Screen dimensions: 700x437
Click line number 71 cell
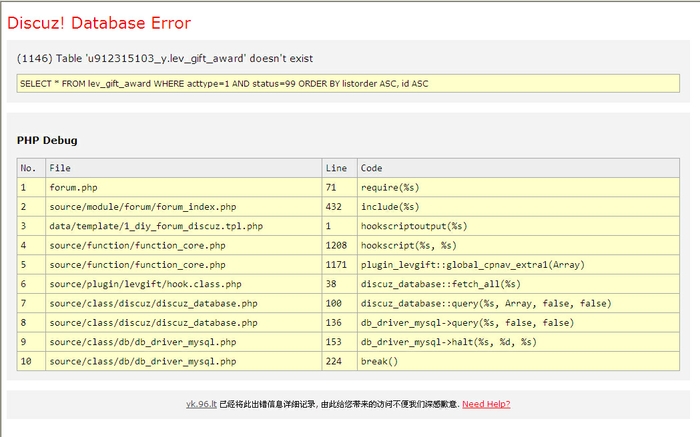click(340, 187)
